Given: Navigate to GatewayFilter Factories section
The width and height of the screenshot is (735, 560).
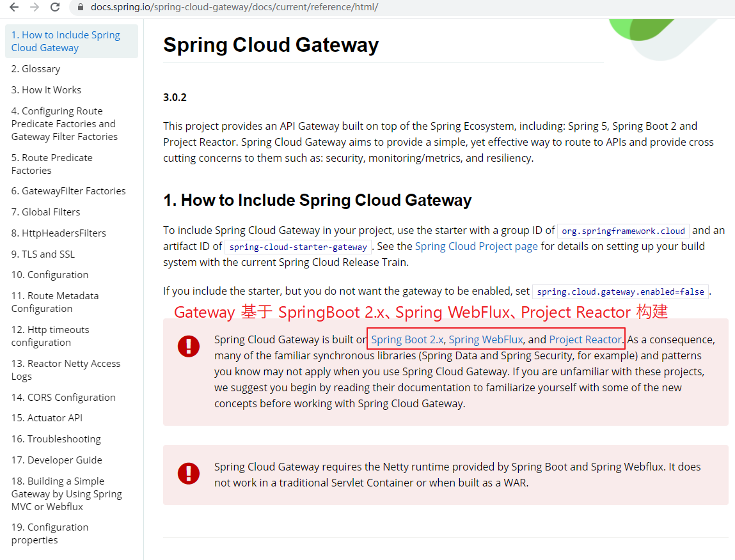Looking at the screenshot, I should pyautogui.click(x=68, y=191).
